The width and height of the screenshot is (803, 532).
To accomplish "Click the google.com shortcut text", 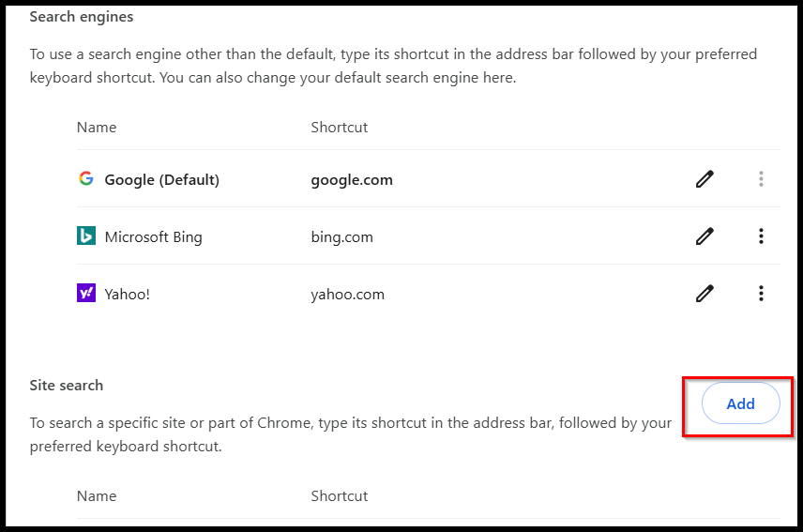I will pos(352,180).
